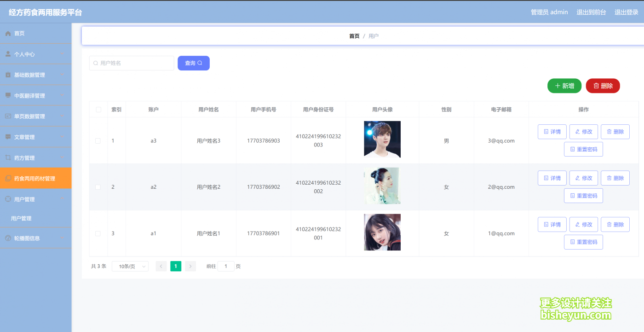Click 管理员 admin in the top bar

[x=549, y=12]
